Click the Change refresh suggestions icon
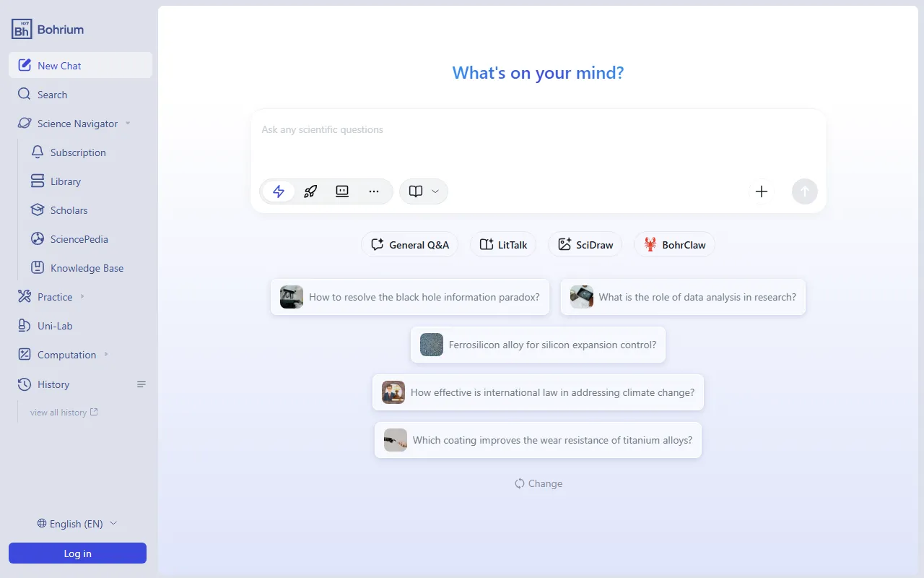The image size is (924, 578). [520, 483]
